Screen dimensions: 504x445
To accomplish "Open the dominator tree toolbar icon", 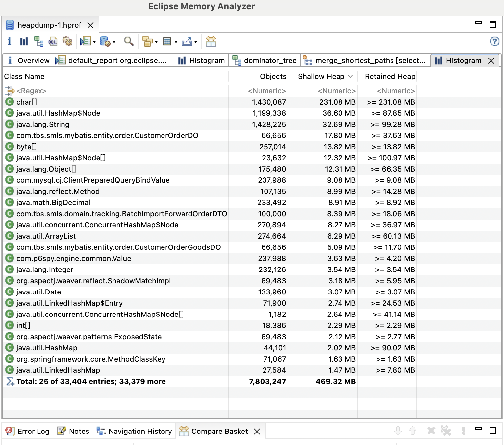I will (x=39, y=41).
